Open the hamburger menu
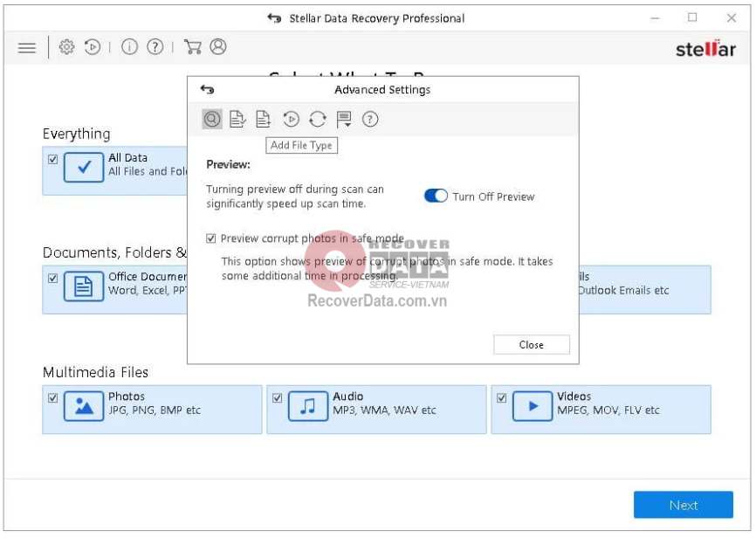The image size is (756, 538). (27, 48)
